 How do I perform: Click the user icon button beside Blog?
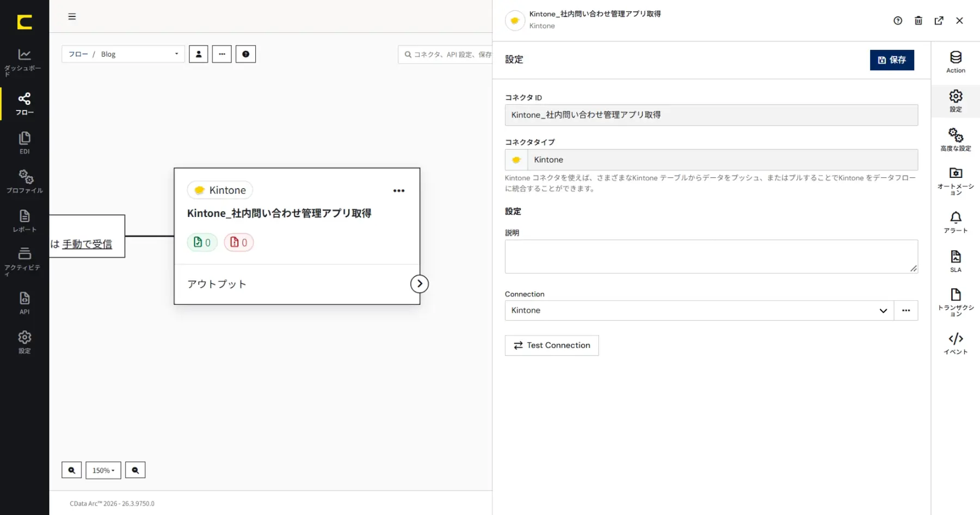[x=199, y=54]
